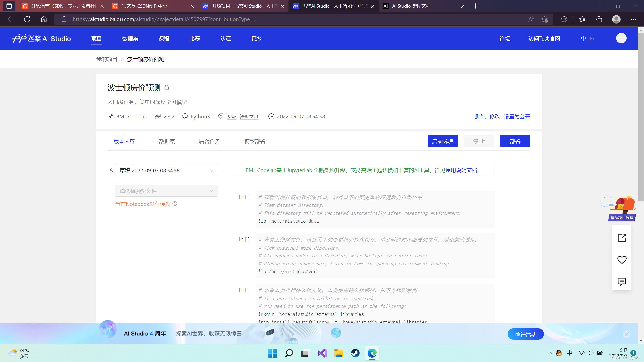Viewport: 644px width, 362px height.
Task: Open Steam from taskbar
Action: pyautogui.click(x=355, y=353)
